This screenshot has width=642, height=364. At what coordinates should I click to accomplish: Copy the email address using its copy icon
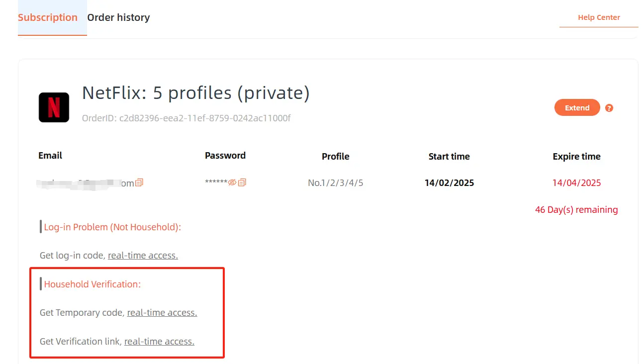click(x=139, y=182)
